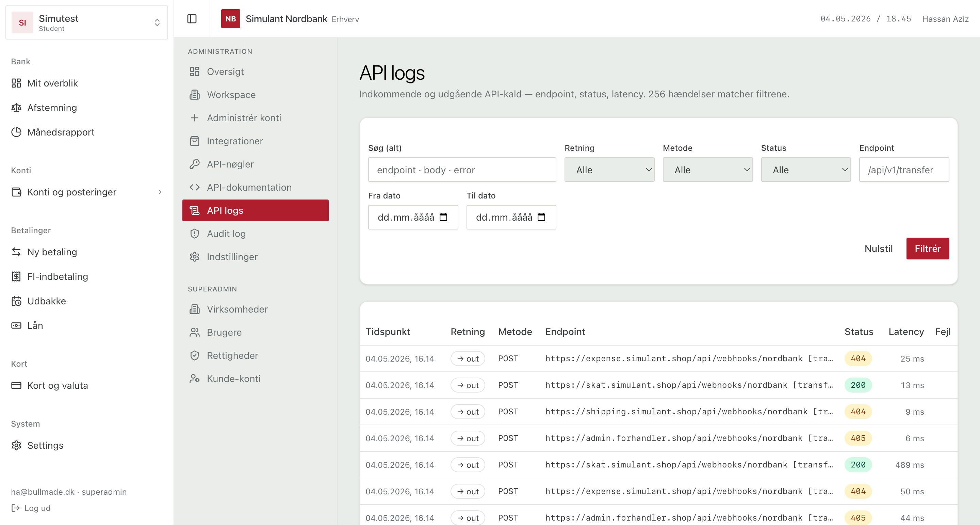Focus the Til dato date field
This screenshot has height=525, width=980.
coord(511,217)
